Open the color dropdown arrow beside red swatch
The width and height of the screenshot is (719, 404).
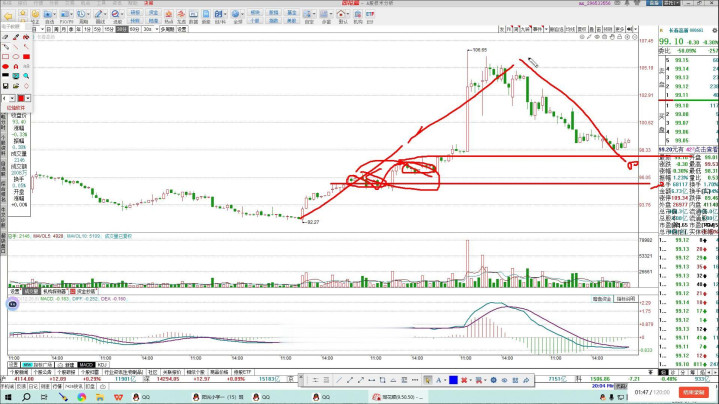(28, 98)
